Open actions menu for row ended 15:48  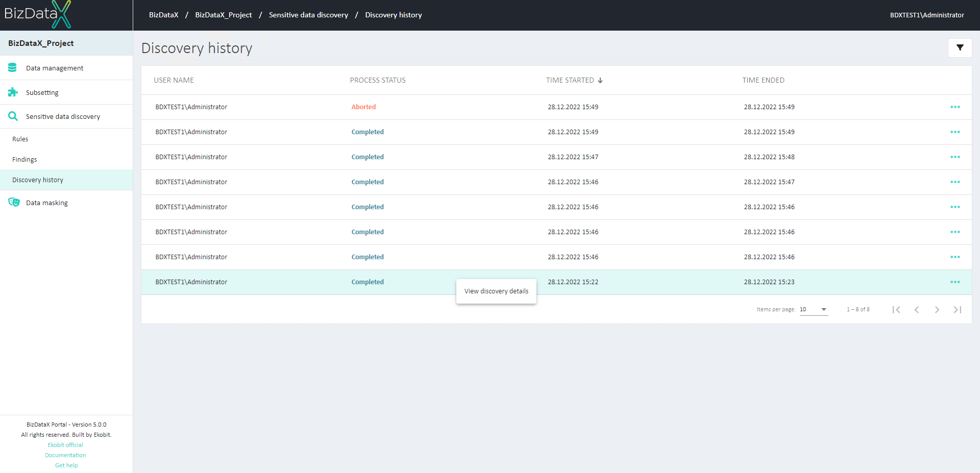coord(955,157)
